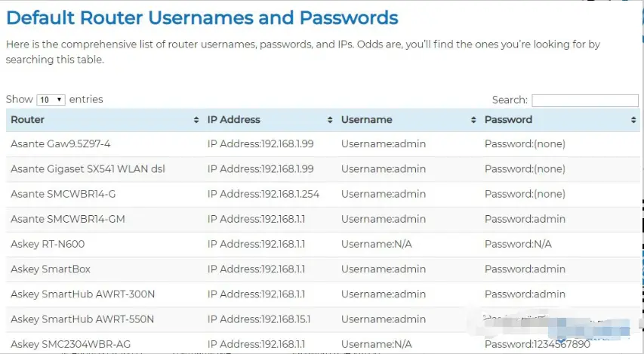Select the Password column header label

pos(508,119)
